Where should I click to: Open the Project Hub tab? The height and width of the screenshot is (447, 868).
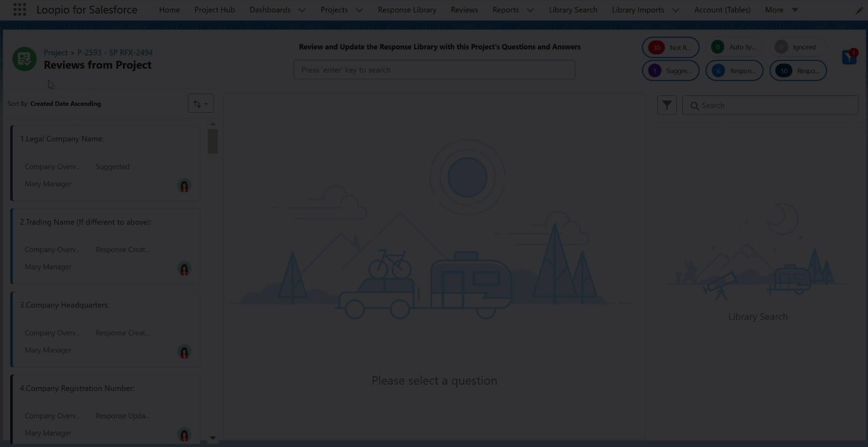[215, 10]
